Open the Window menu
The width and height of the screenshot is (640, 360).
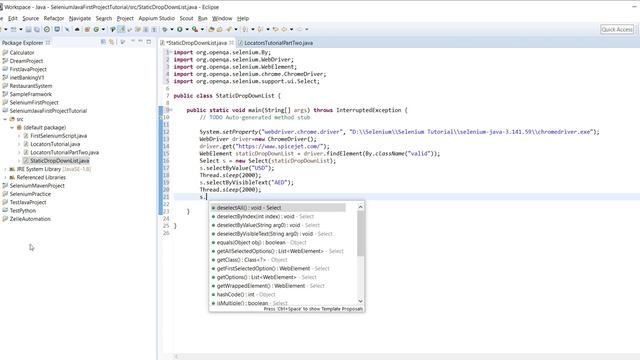coord(222,18)
